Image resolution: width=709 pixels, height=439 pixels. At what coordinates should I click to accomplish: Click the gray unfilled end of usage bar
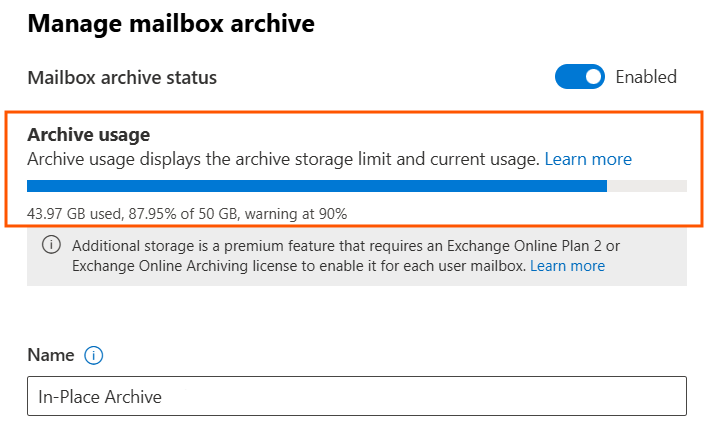click(x=647, y=186)
